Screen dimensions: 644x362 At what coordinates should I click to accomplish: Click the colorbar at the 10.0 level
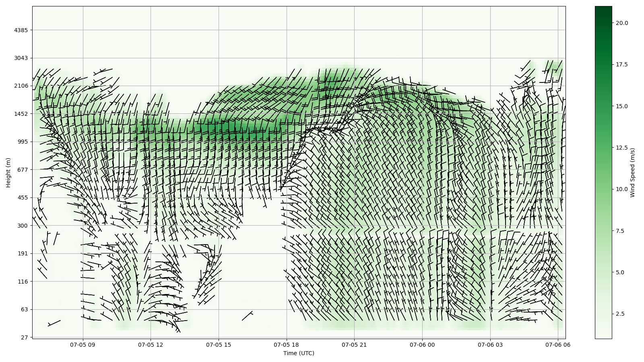603,189
